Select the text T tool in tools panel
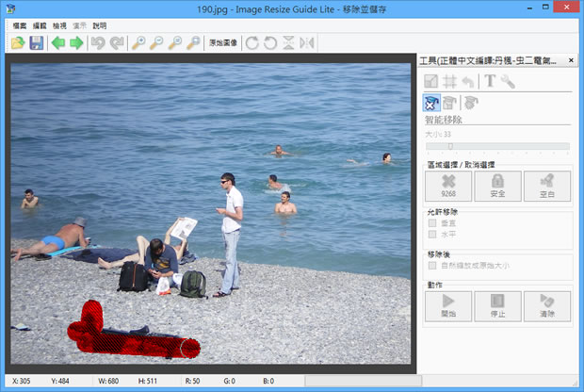 (490, 81)
